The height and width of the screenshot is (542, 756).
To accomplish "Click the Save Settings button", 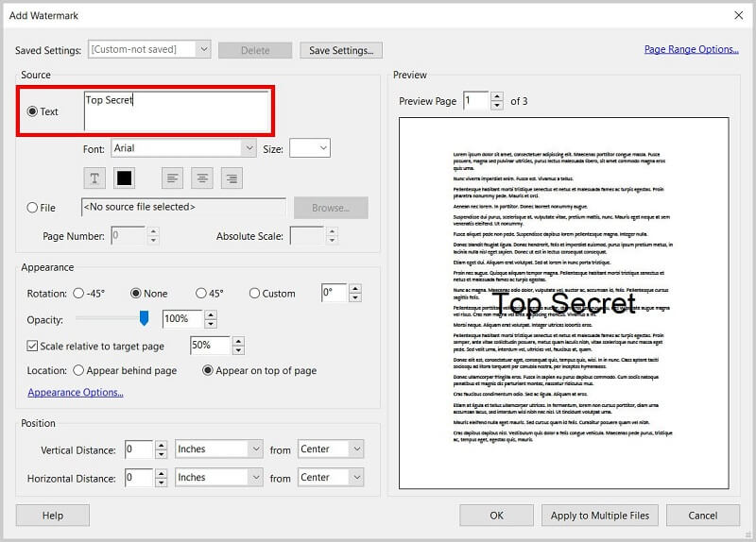I will [341, 50].
